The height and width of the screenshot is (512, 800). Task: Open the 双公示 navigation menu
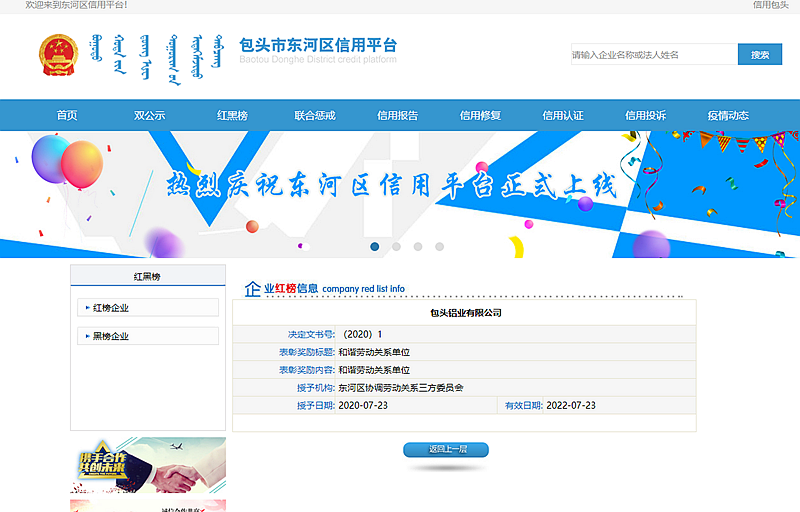coord(150,116)
